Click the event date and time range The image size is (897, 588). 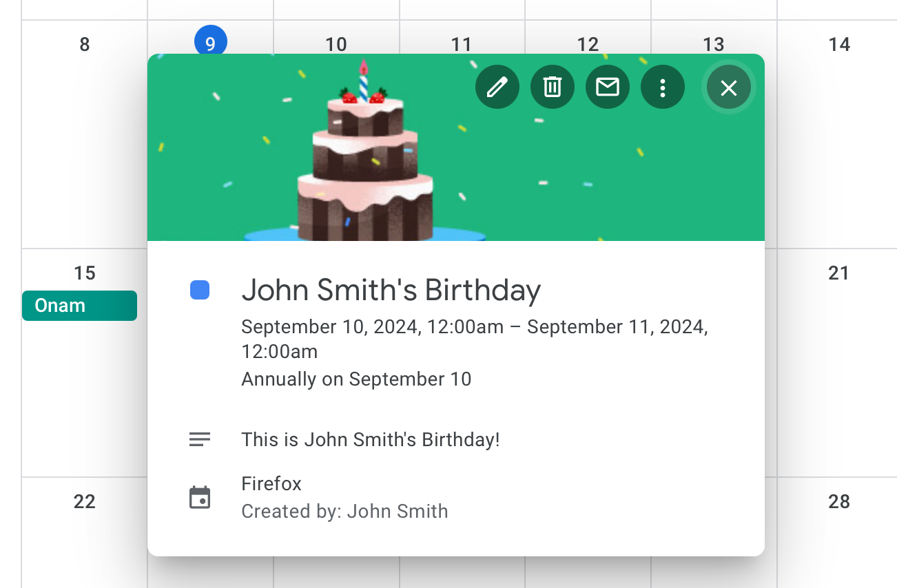475,339
